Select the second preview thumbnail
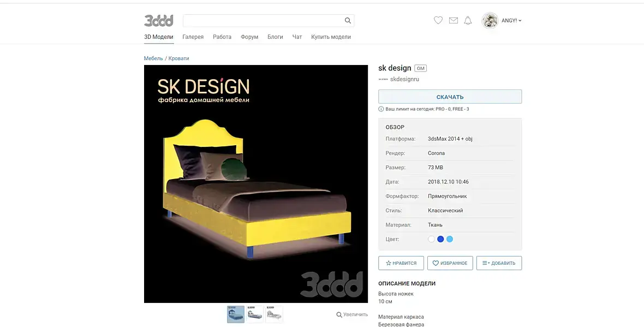 coord(255,314)
